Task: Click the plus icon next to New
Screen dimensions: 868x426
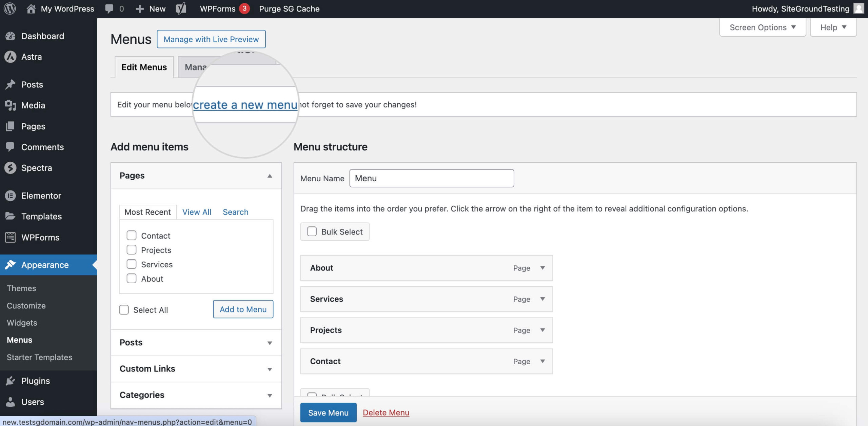Action: click(140, 9)
